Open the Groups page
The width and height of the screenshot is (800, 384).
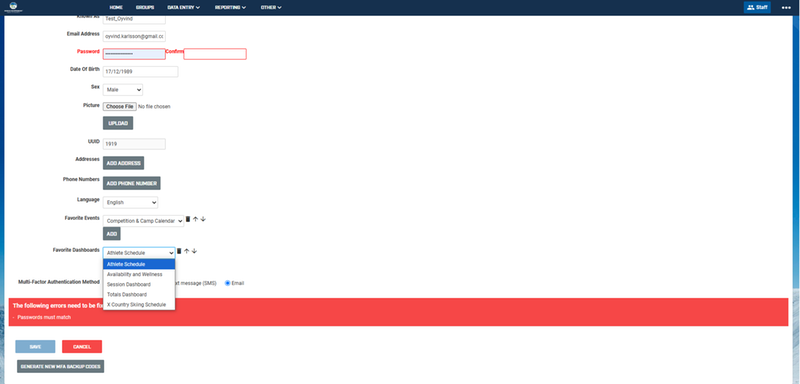145,8
